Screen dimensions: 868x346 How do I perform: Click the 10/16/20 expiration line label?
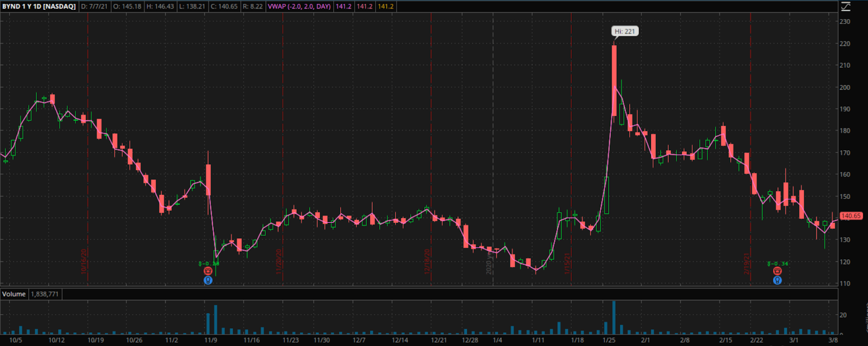pos(84,261)
